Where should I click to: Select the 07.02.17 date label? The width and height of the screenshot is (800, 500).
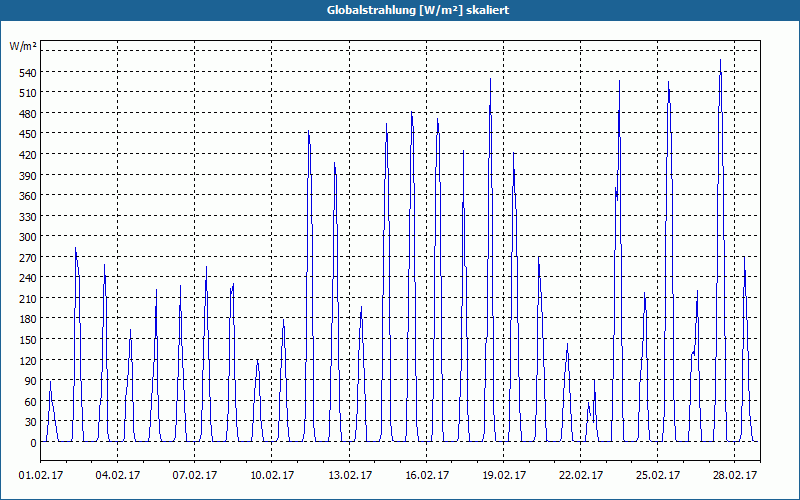195,475
